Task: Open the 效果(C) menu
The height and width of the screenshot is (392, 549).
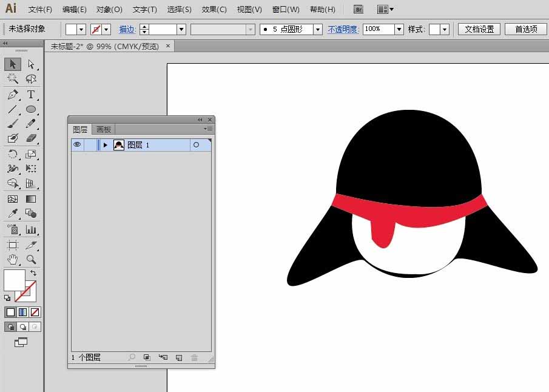Action: click(x=214, y=10)
